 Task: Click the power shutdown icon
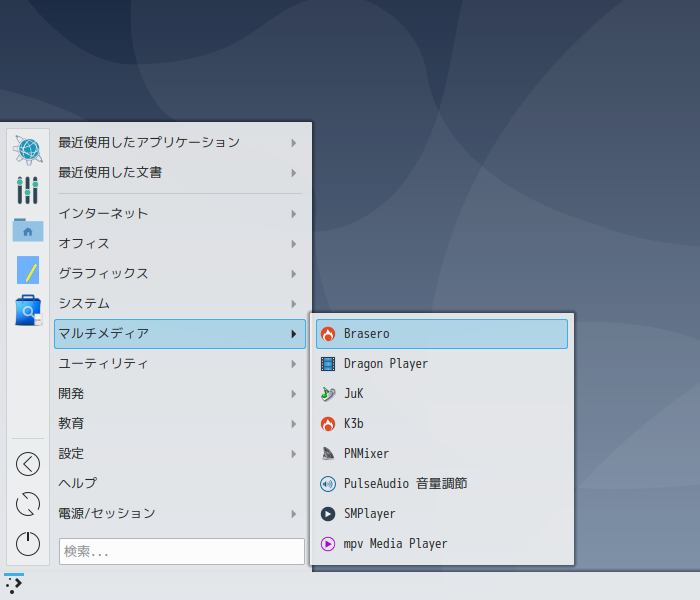pos(28,544)
